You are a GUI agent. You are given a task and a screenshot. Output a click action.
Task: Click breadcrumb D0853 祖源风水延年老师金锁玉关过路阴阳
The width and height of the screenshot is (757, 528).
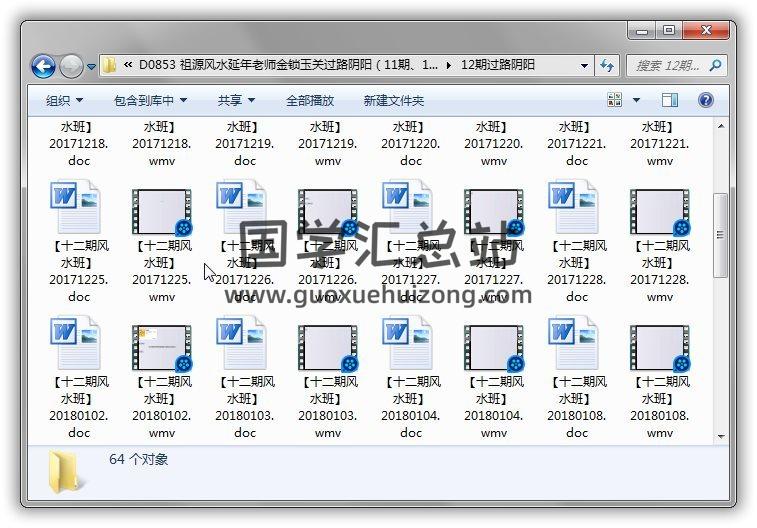pos(288,65)
